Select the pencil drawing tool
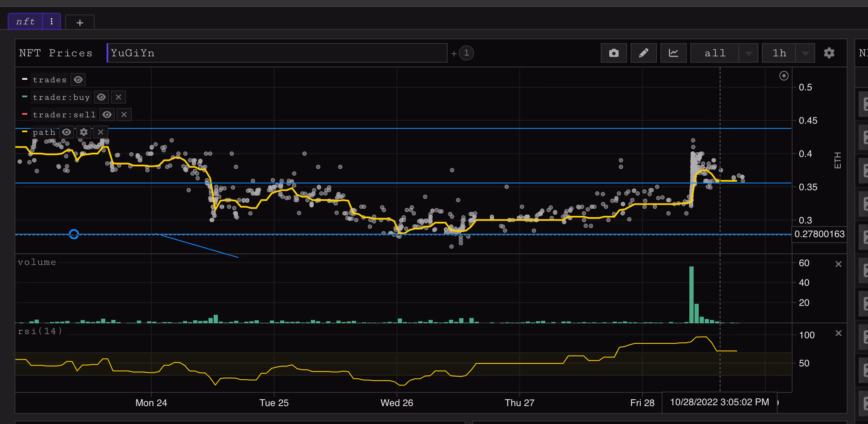The height and width of the screenshot is (424, 868). [643, 53]
